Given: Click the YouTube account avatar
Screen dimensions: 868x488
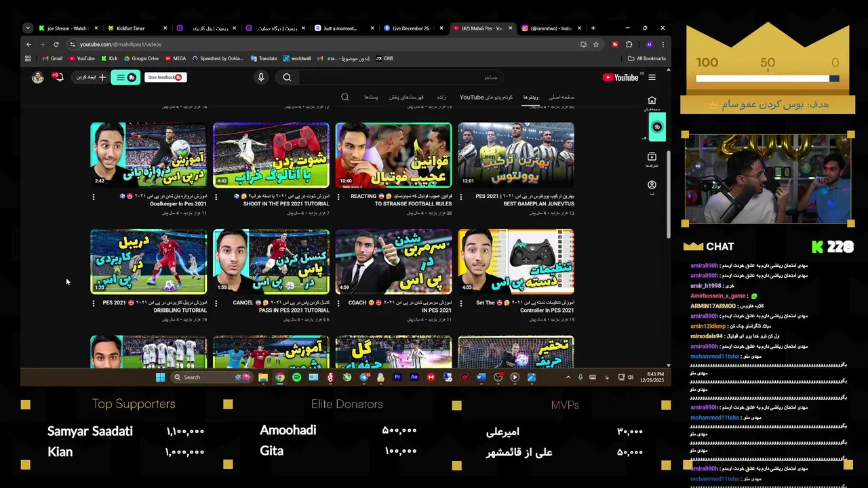Looking at the screenshot, I should [x=38, y=77].
